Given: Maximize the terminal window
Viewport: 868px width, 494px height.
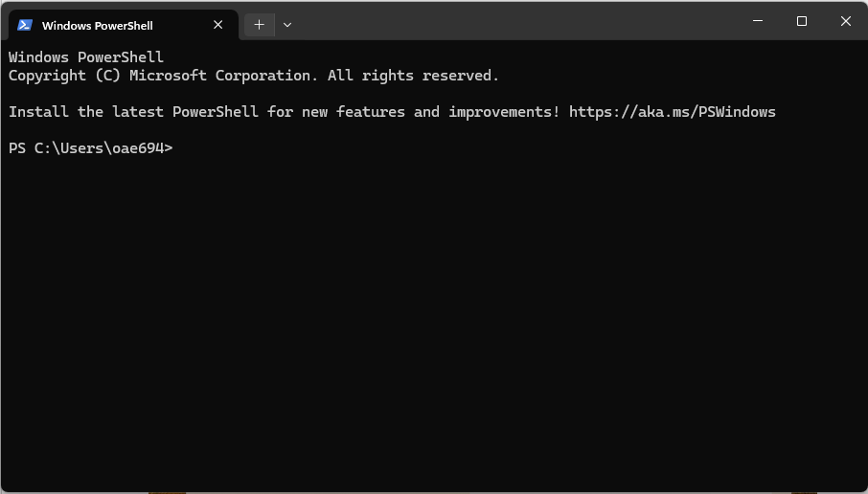Looking at the screenshot, I should 802,21.
